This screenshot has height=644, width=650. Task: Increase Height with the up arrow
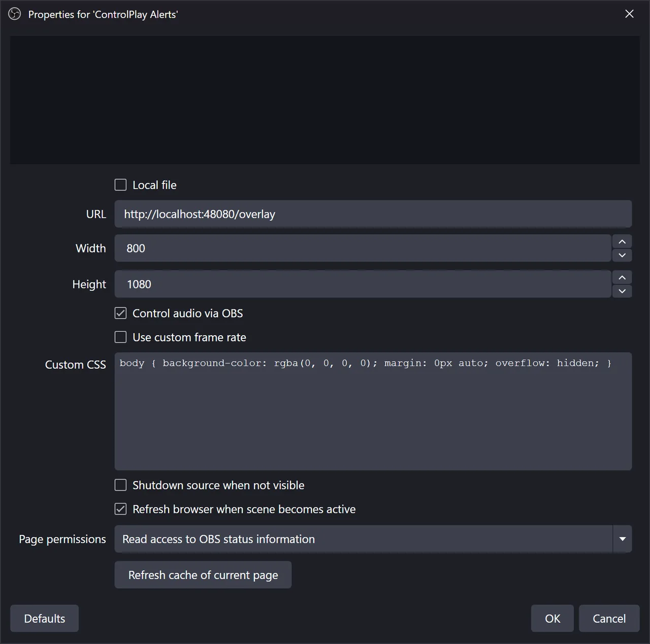coord(622,277)
